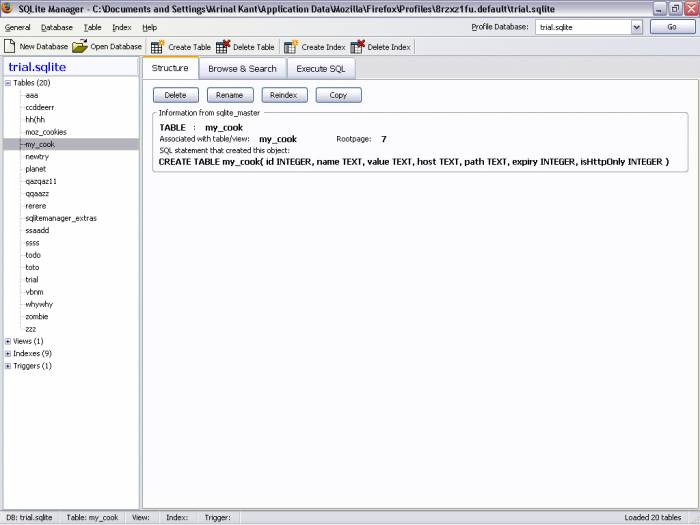Screen dimensions: 700x525
Task: Click the Delete Index icon
Action: 357,46
